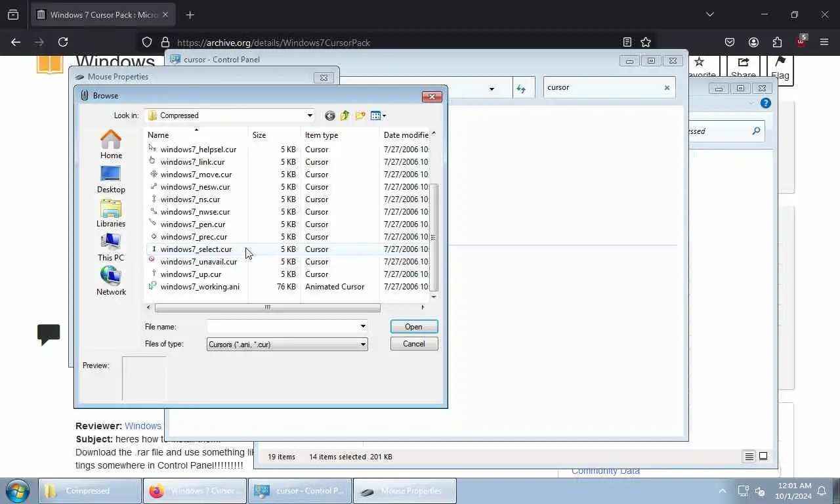840x504 pixels.
Task: Show hidden system tray icons
Action: [723, 491]
